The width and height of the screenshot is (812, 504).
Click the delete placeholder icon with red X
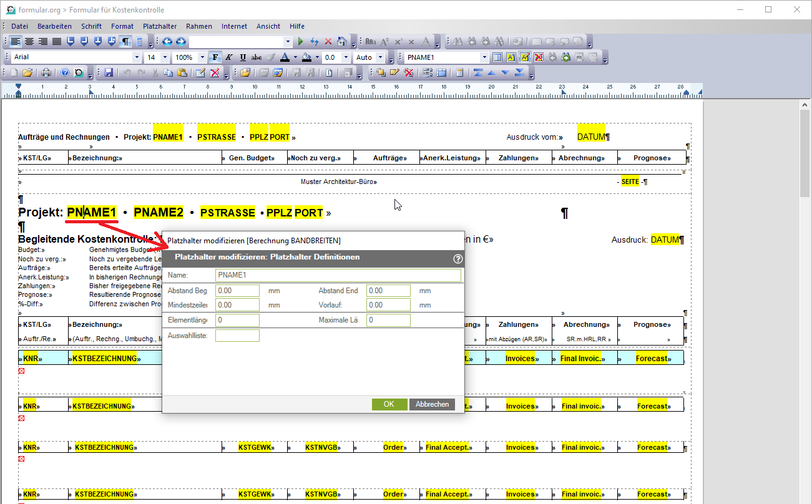(x=539, y=57)
